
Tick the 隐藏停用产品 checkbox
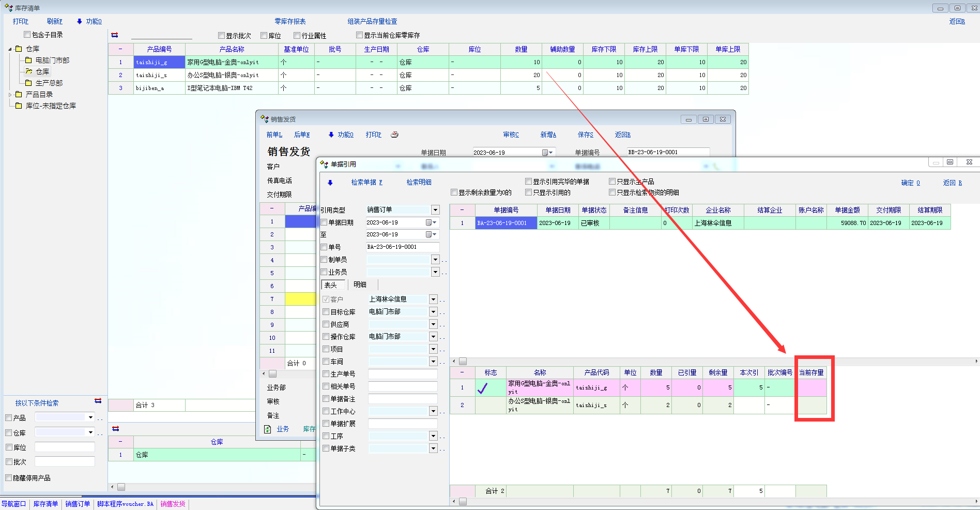[x=9, y=478]
